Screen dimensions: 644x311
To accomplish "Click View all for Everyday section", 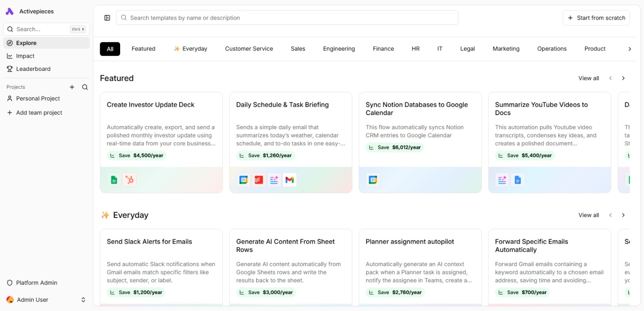I will pyautogui.click(x=589, y=215).
